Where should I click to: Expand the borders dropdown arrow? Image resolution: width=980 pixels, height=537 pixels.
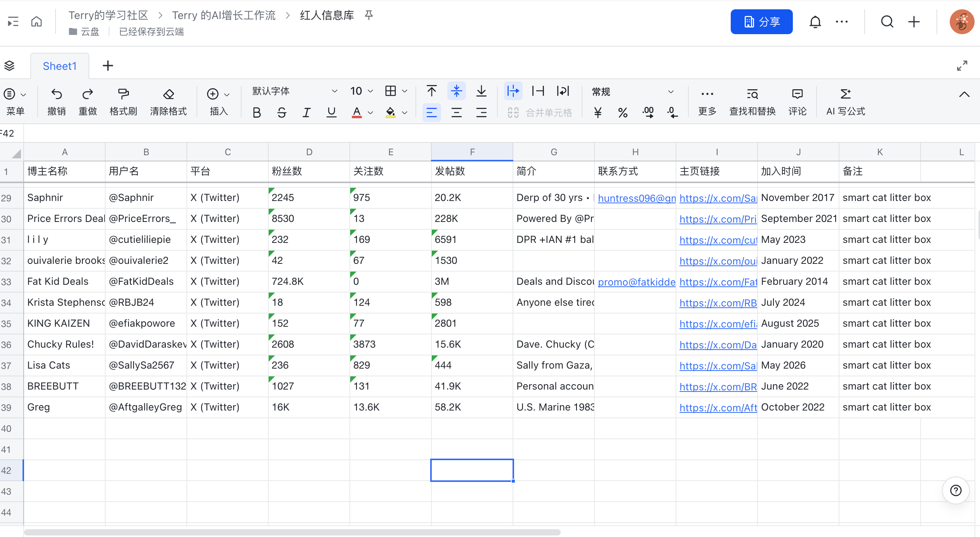coord(405,91)
